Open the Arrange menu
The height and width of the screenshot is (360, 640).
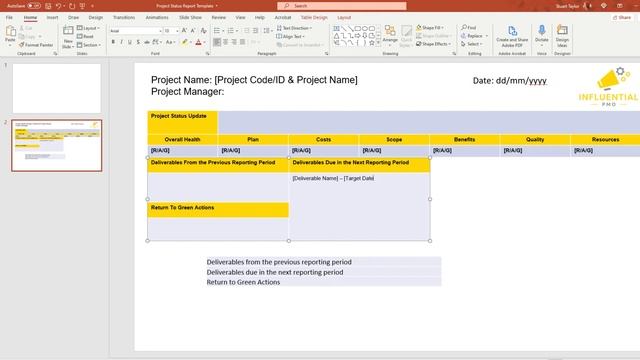(390, 35)
